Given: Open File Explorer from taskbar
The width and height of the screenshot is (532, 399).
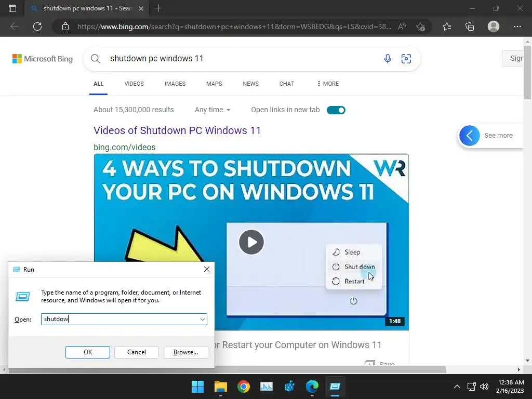Looking at the screenshot, I should [x=220, y=387].
